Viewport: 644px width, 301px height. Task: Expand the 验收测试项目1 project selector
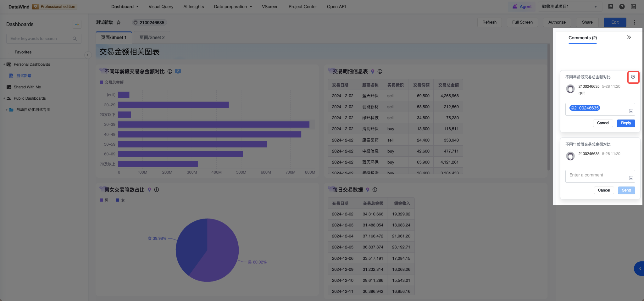click(569, 7)
